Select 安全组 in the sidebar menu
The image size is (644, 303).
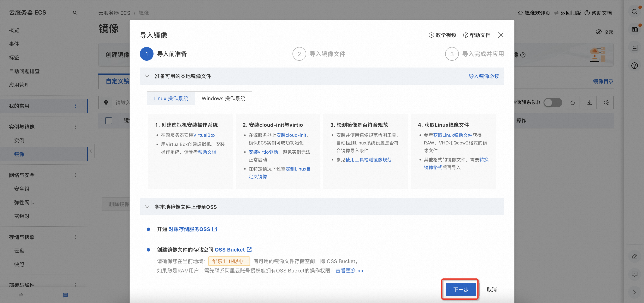(22, 189)
